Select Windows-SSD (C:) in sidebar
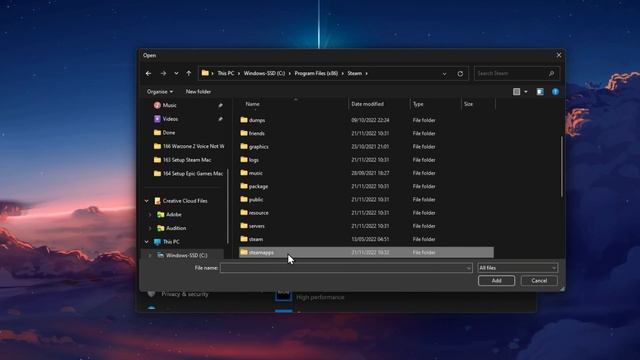 [186, 256]
